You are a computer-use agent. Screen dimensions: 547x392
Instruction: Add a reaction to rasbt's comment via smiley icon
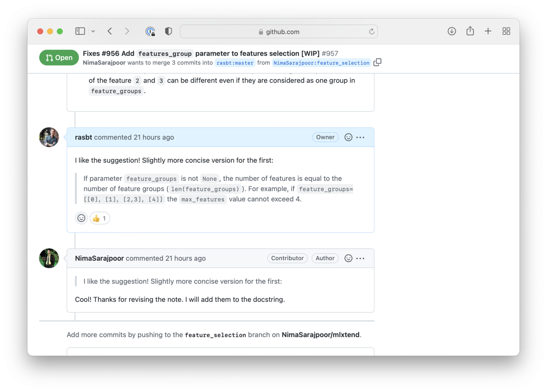click(348, 137)
